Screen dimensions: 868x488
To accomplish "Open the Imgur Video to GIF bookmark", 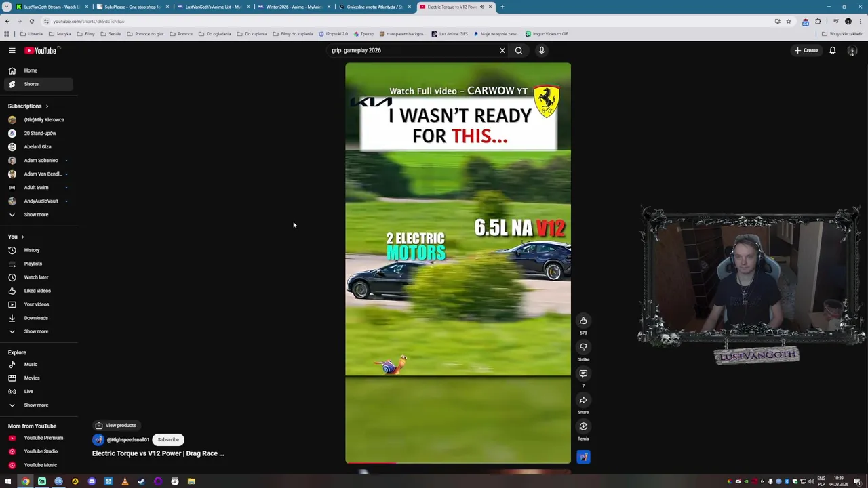I will pos(547,34).
